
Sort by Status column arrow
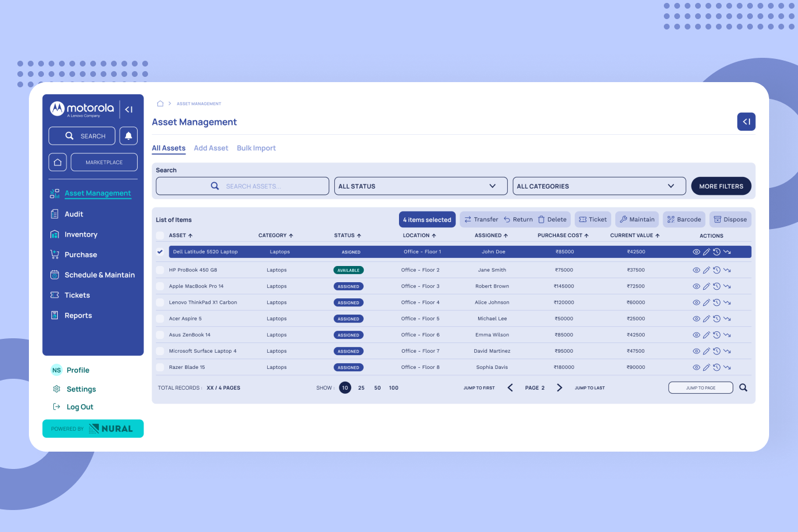click(359, 235)
